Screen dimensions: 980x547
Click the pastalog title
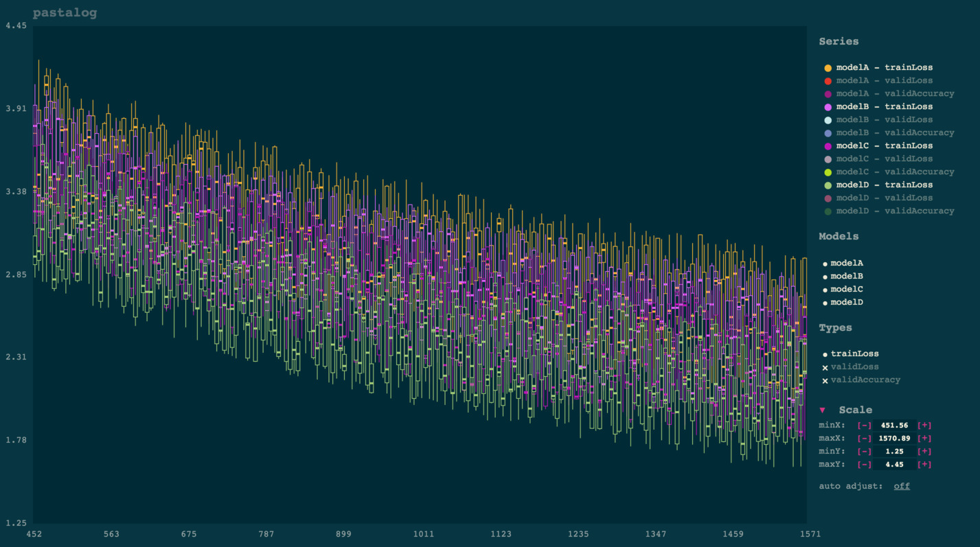65,13
